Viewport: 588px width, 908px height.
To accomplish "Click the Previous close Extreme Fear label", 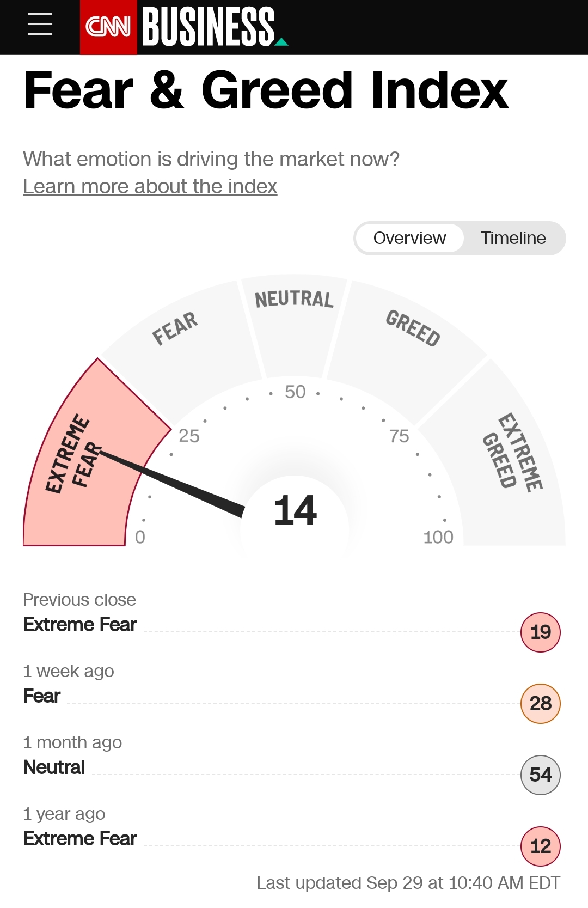I will tap(80, 624).
